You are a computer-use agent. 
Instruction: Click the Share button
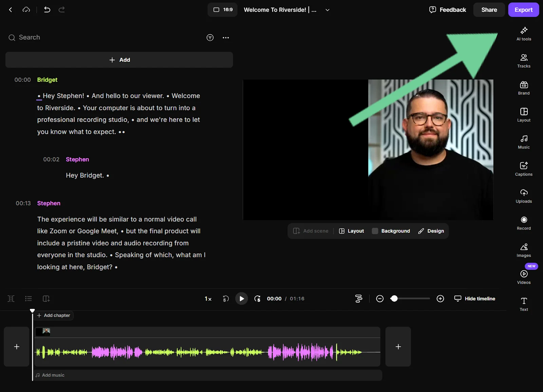pyautogui.click(x=489, y=10)
